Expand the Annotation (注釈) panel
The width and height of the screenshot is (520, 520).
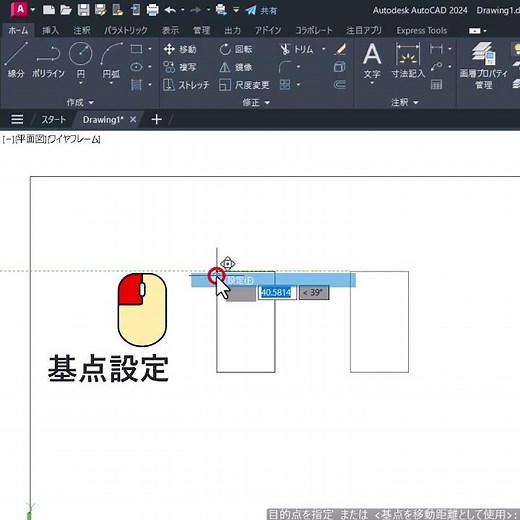[405, 102]
